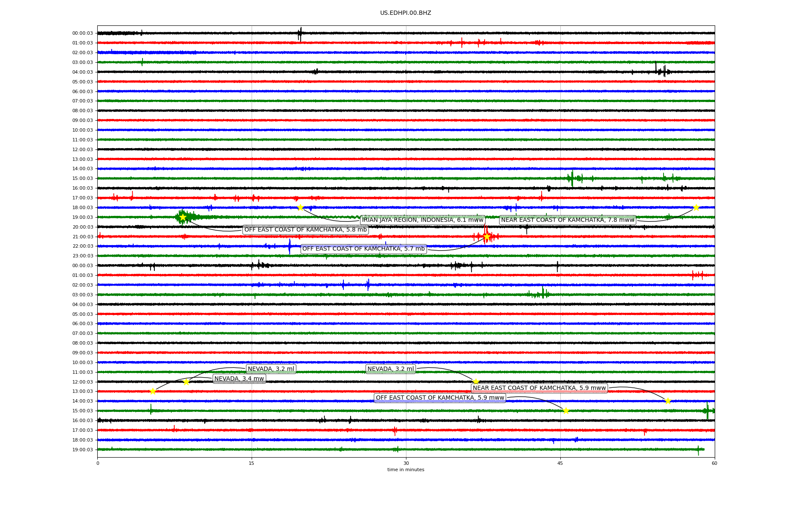812x508 pixels.
Task: Click the topmost 00:00:03 time label
Action: click(82, 33)
